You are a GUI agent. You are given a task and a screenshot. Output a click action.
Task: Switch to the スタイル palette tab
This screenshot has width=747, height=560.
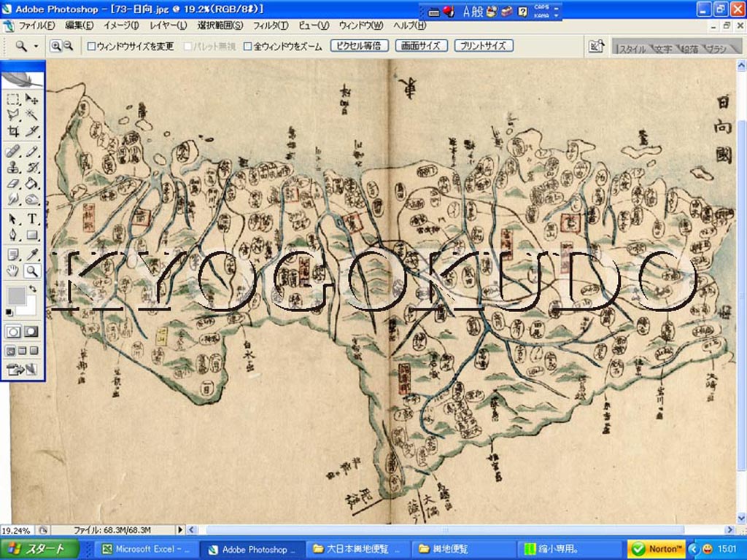pyautogui.click(x=632, y=49)
